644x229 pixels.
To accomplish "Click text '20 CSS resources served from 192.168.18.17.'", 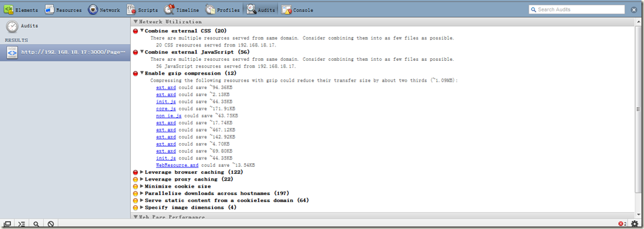I will coord(216,45).
